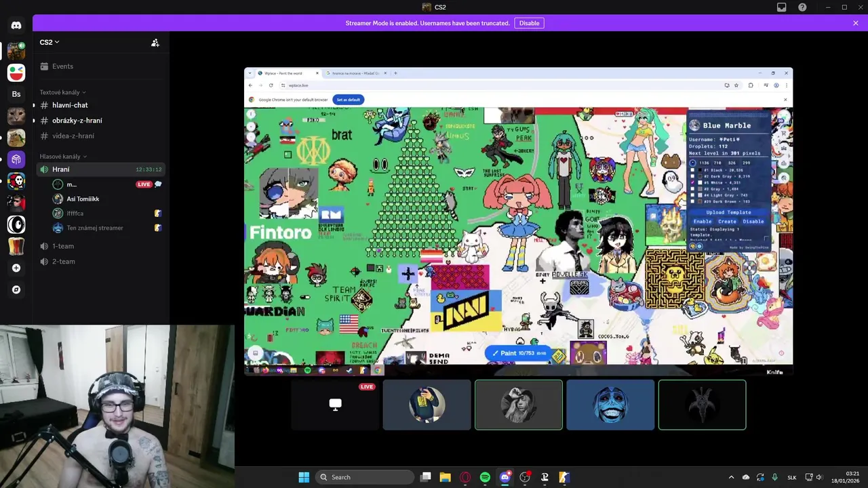
Task: Click the #4 Light Gray color swatch
Action: tap(700, 195)
